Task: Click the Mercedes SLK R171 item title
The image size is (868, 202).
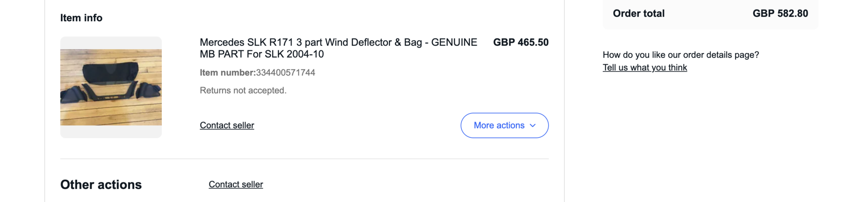Action: pos(338,43)
